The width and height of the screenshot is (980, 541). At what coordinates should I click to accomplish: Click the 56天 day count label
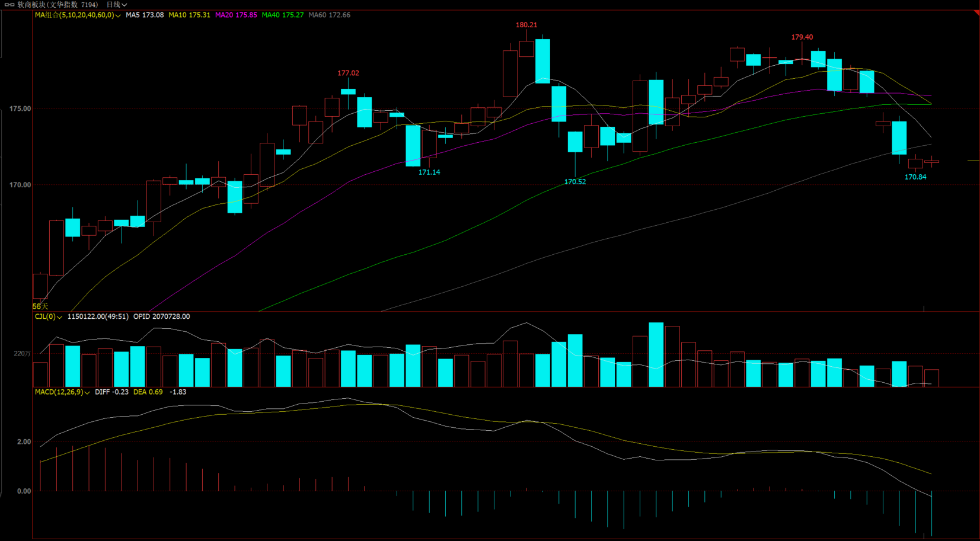(40, 306)
